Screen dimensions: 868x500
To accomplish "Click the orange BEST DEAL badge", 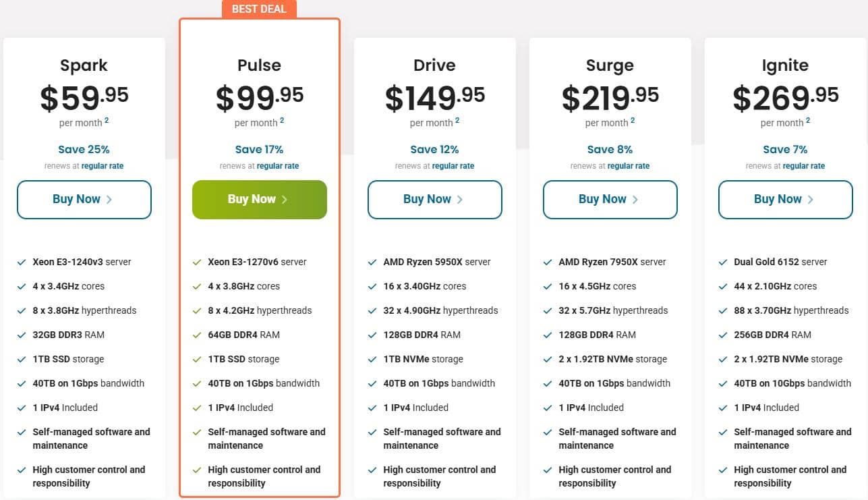I will pos(259,9).
